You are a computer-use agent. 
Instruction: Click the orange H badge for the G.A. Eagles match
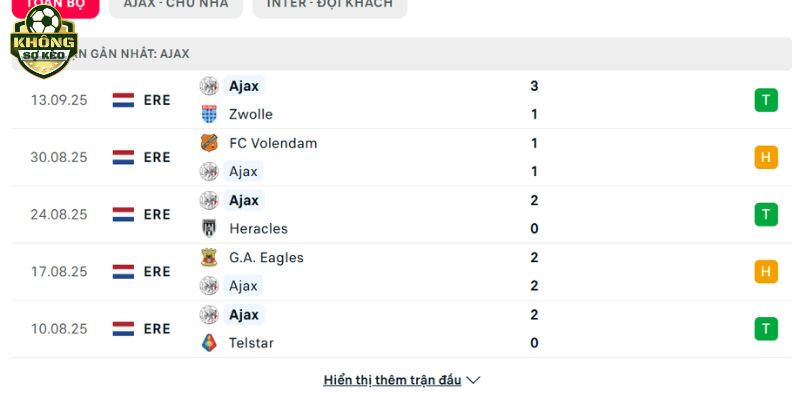(x=766, y=271)
